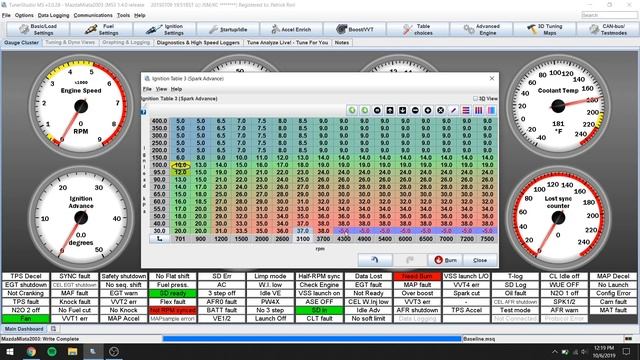Click the multiply (x) scale icon
The width and height of the screenshot is (640, 360).
tap(440, 110)
